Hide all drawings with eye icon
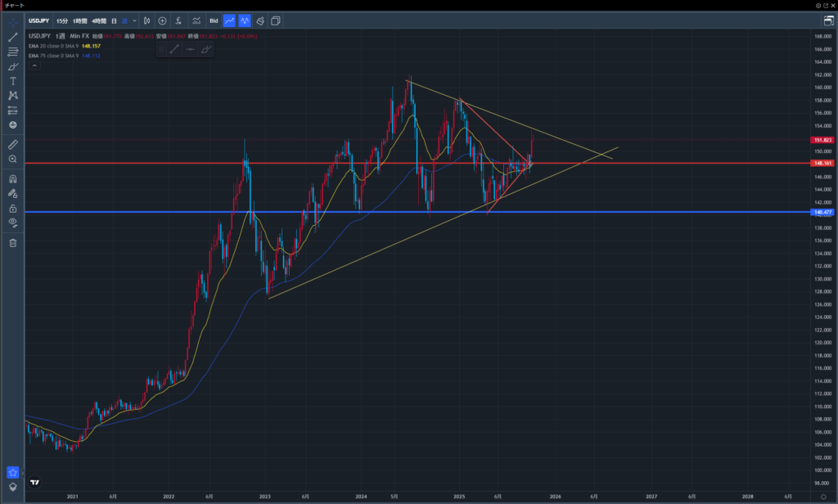The width and height of the screenshot is (838, 504). (x=13, y=222)
